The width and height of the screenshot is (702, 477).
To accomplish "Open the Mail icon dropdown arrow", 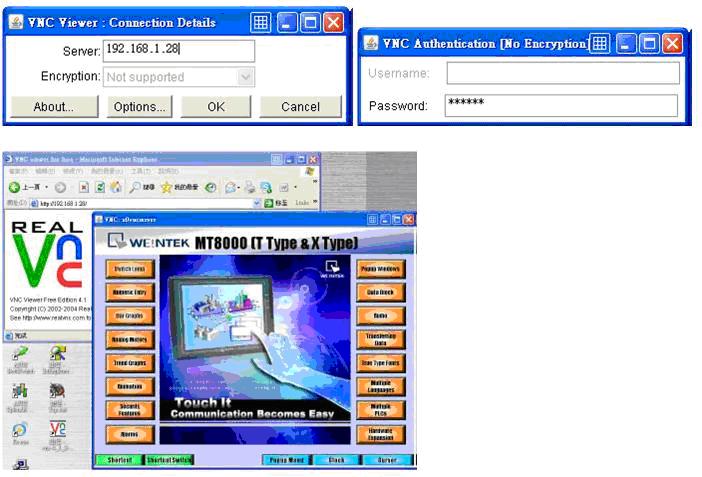I will pos(239,187).
